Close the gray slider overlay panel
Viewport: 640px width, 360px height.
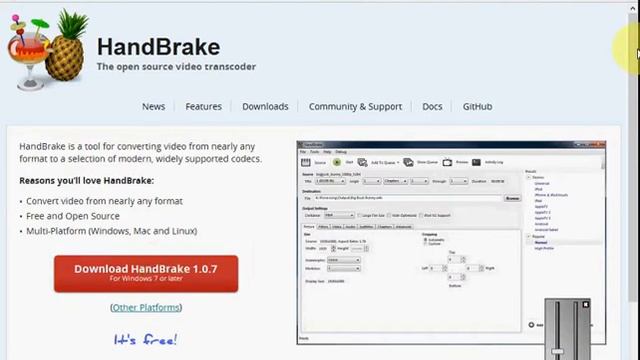pos(586,304)
